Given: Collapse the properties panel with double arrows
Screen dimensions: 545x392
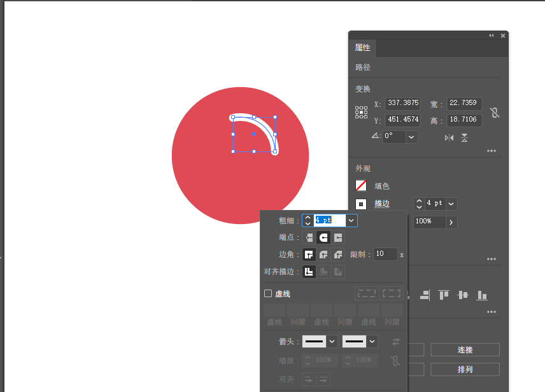Looking at the screenshot, I should tap(491, 36).
